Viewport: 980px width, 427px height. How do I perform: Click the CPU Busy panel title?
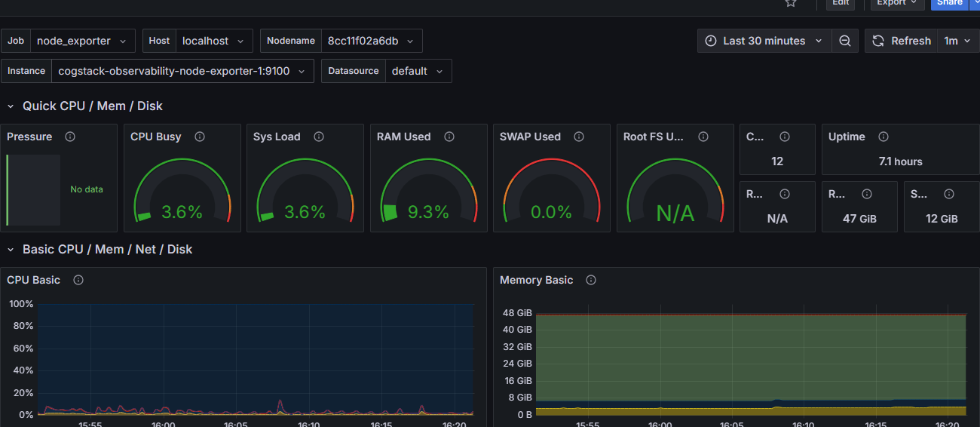[x=156, y=137]
